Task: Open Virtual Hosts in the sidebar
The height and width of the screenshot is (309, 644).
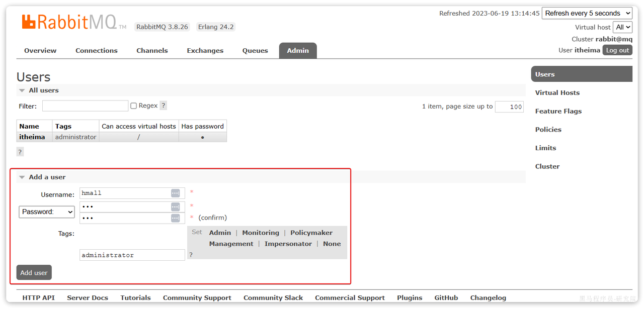Action: [557, 93]
